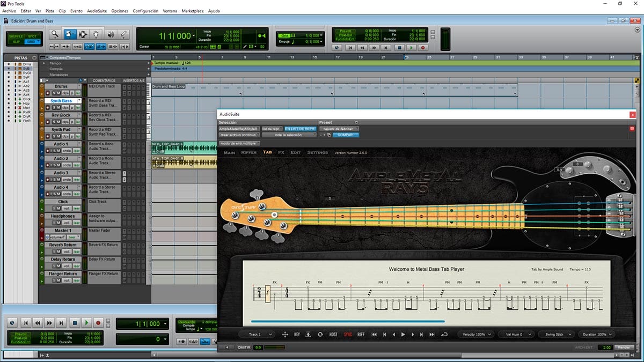The image size is (644, 362).
Task: Click the COMPAR. button
Action: 346,135
